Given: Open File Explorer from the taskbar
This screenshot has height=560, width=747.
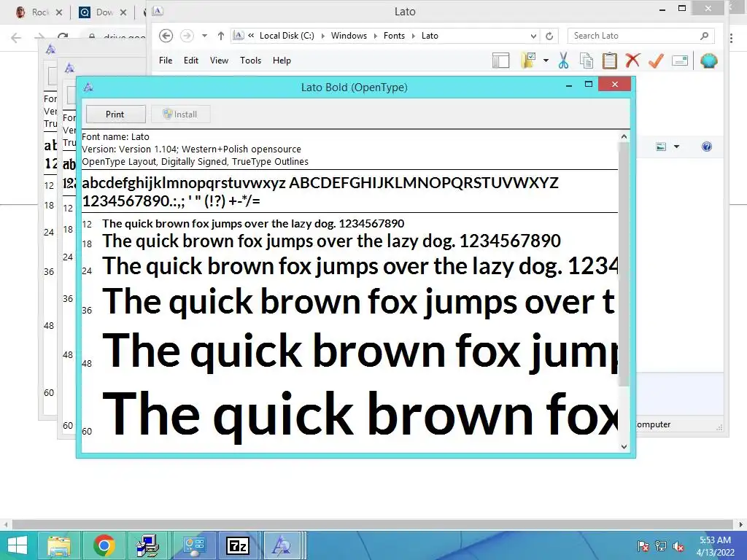Looking at the screenshot, I should 58,545.
